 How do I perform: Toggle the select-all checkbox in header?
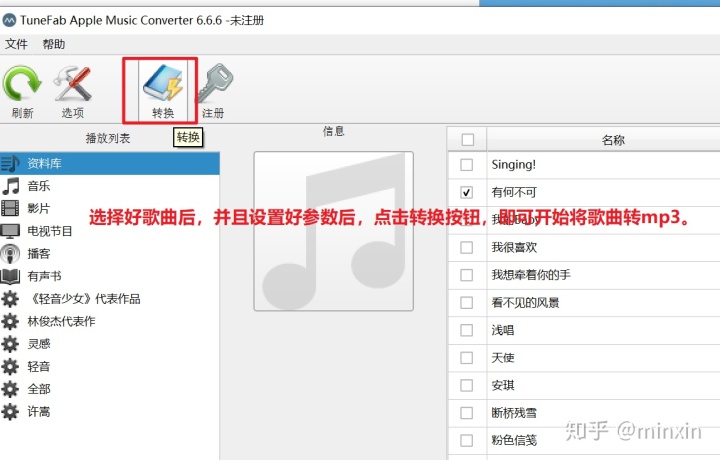tap(467, 140)
